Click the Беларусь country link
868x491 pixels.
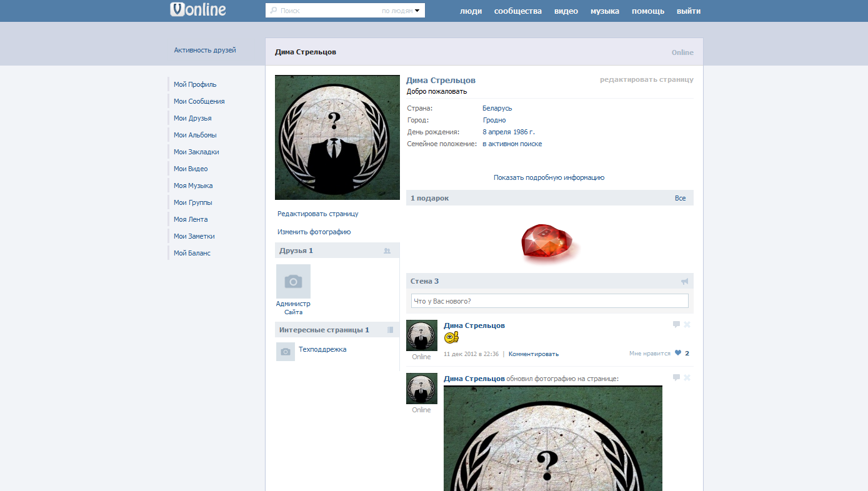tap(497, 108)
